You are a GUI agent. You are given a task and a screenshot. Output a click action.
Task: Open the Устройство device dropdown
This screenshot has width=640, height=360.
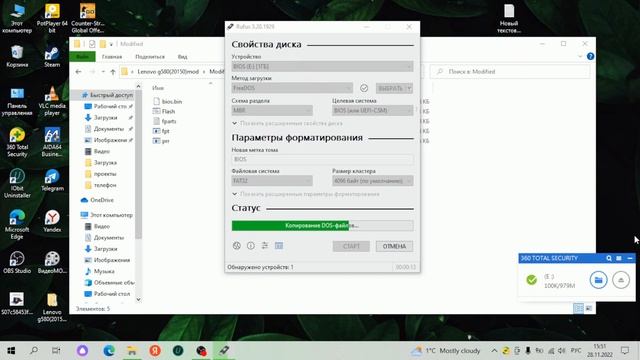pos(322,66)
